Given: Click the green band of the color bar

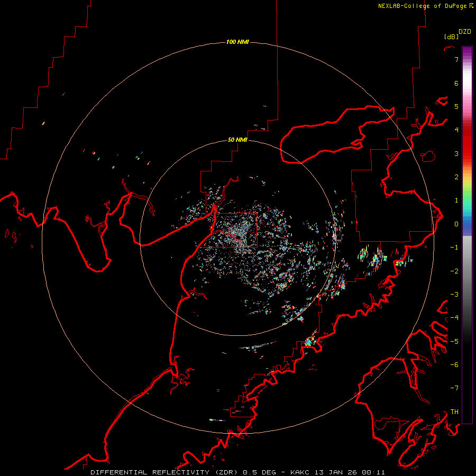Looking at the screenshot, I should click(467, 194).
